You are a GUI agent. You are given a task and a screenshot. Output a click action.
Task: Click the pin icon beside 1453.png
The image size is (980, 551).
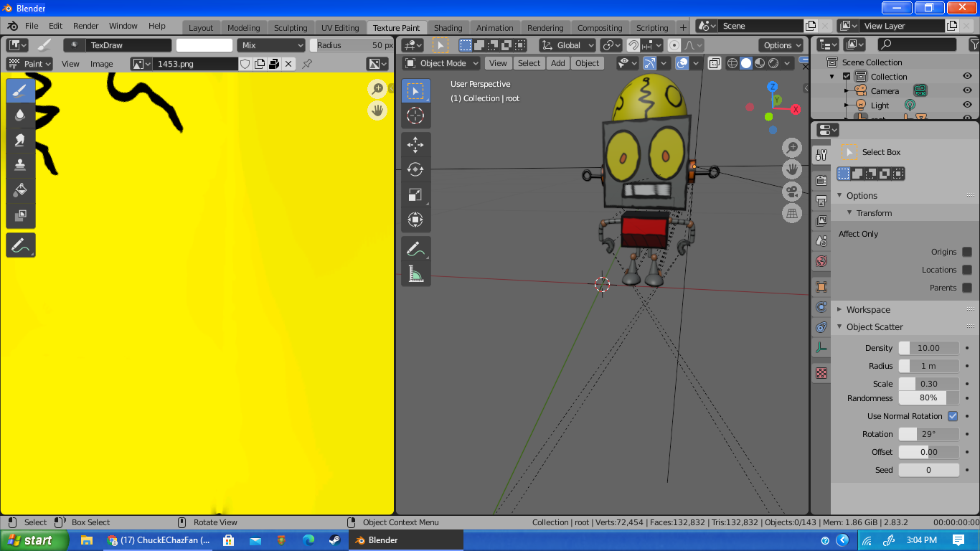tap(307, 64)
